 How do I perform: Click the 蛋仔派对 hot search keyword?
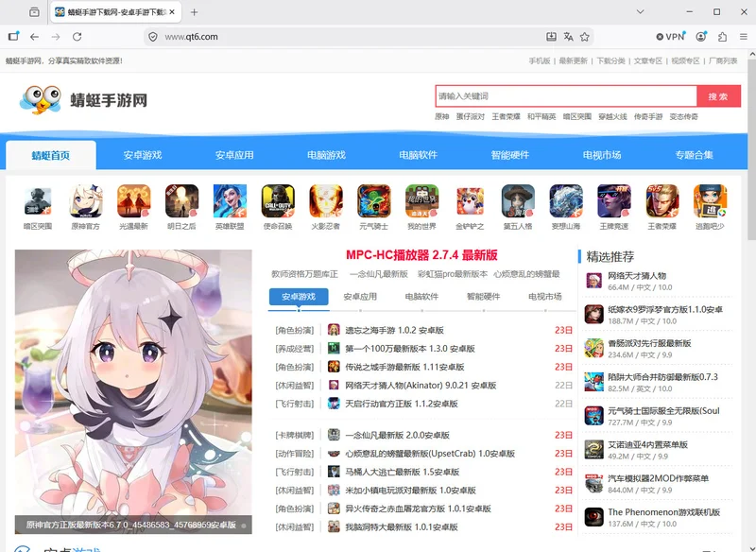pos(471,116)
